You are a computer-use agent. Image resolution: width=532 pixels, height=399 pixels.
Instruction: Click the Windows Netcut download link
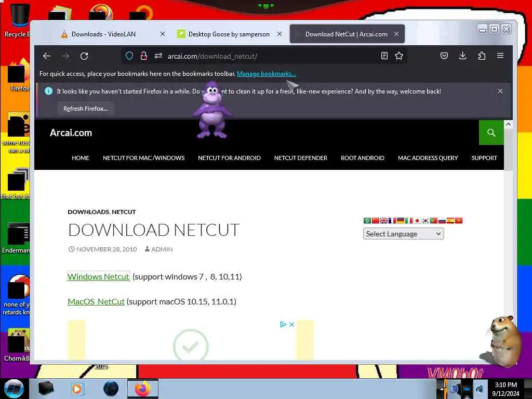tap(98, 276)
